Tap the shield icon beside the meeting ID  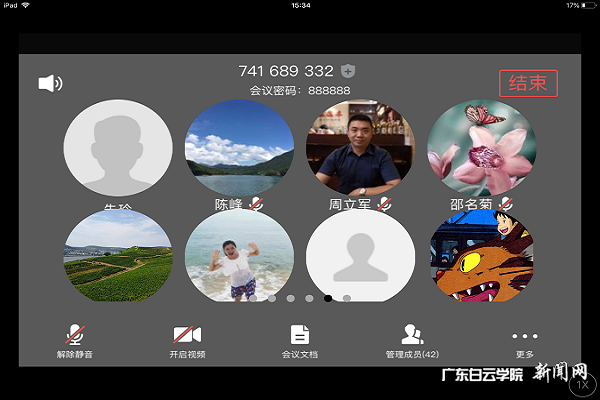click(x=347, y=70)
